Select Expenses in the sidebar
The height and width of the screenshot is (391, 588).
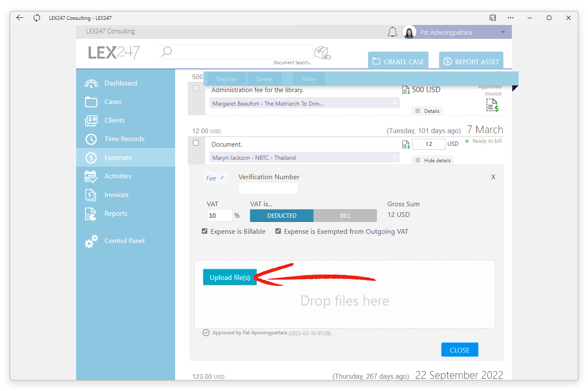tap(126, 158)
